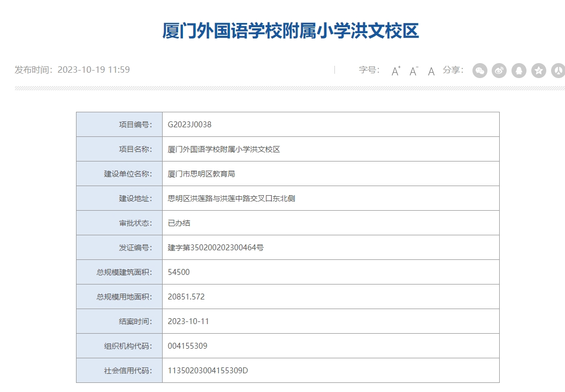Click 项目名称 label cell
Image resolution: width=565 pixels, height=392 pixels.
pos(119,149)
